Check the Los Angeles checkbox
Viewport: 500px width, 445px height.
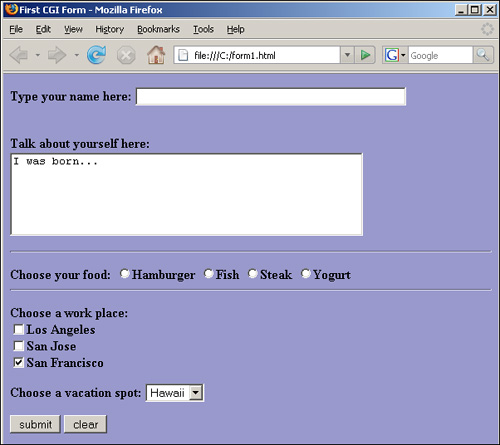18,329
